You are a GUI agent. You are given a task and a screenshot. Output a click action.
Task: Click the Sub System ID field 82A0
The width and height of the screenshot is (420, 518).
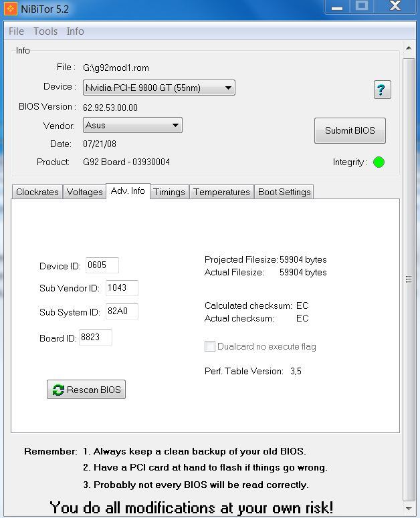click(122, 311)
